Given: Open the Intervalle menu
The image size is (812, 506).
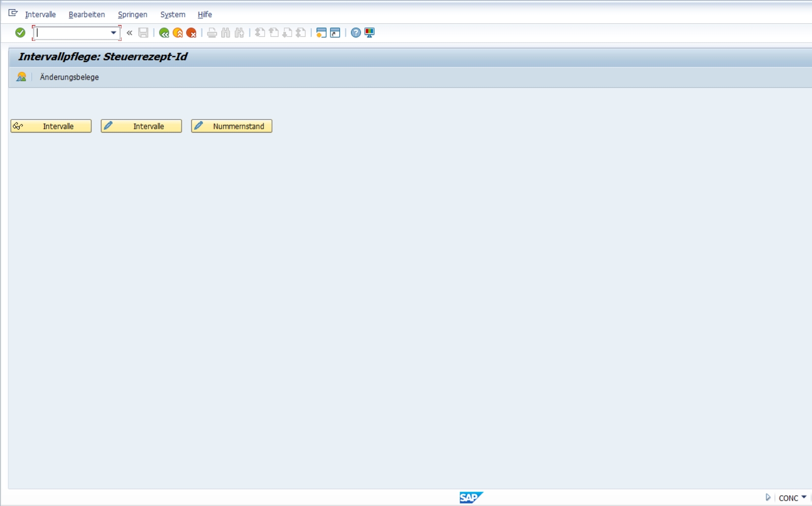Looking at the screenshot, I should [40, 15].
